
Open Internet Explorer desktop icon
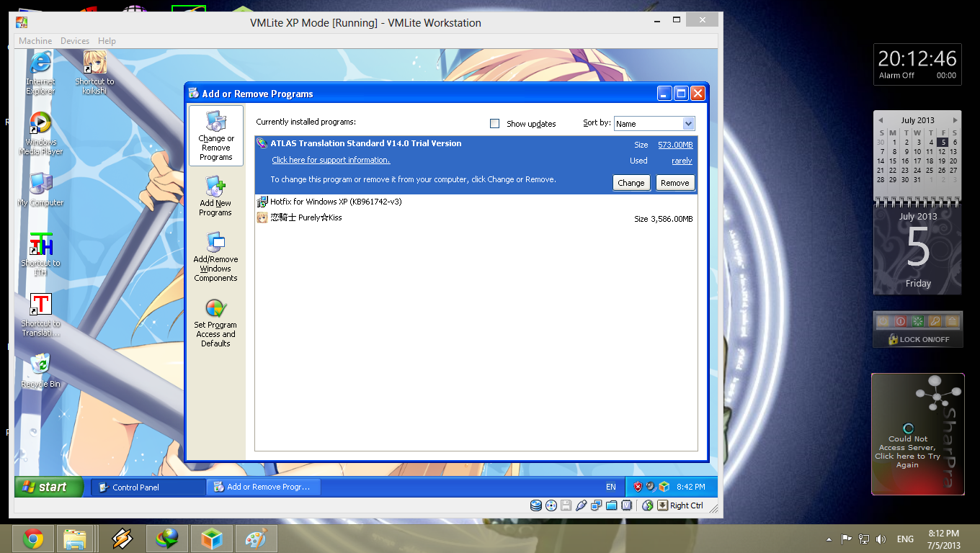(x=40, y=72)
